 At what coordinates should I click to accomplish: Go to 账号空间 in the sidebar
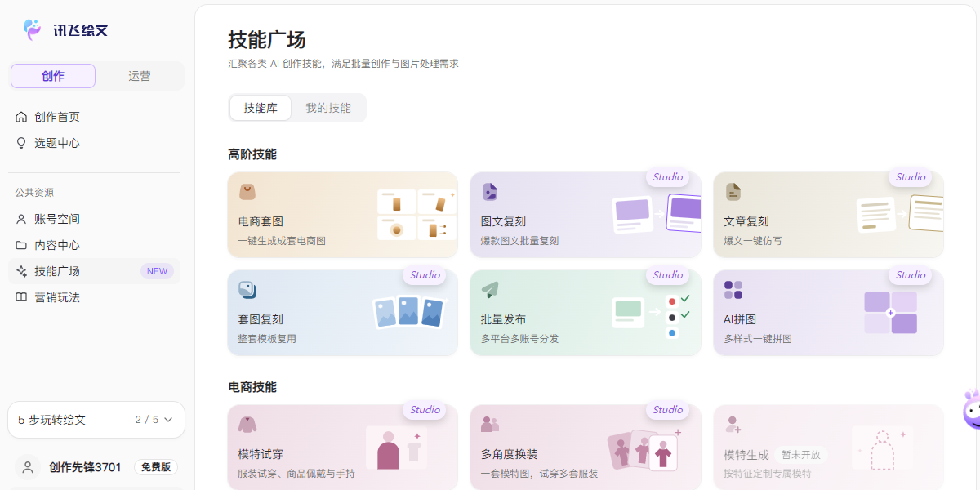click(95, 219)
